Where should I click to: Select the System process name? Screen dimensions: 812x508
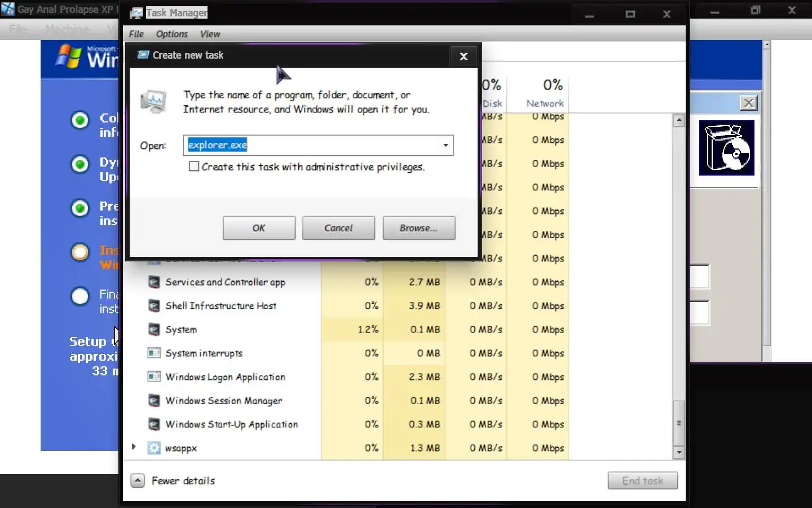181,330
